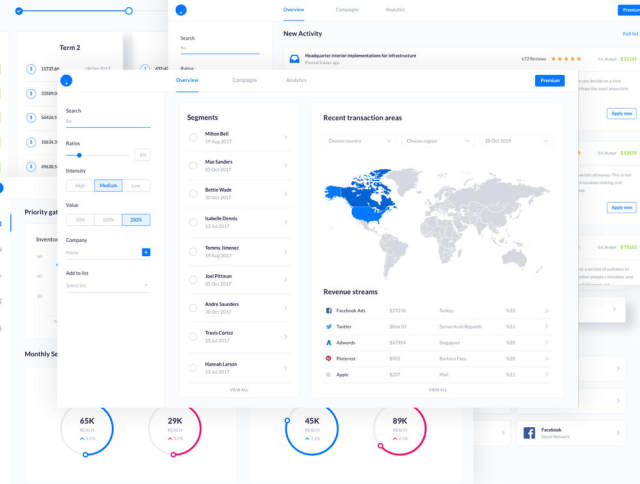Viewport: 640px width, 484px height.
Task: Open the Twitter revenue row arrow
Action: [547, 326]
